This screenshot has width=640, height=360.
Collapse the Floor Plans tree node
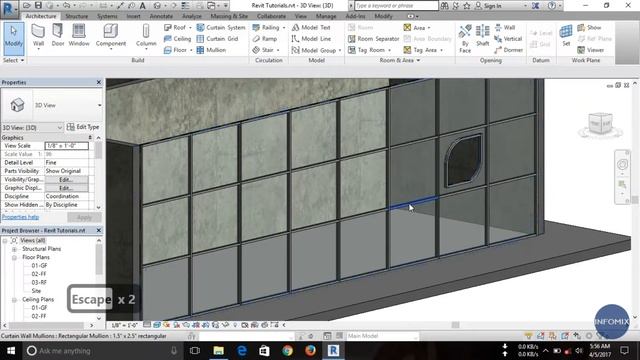pyautogui.click(x=14, y=258)
